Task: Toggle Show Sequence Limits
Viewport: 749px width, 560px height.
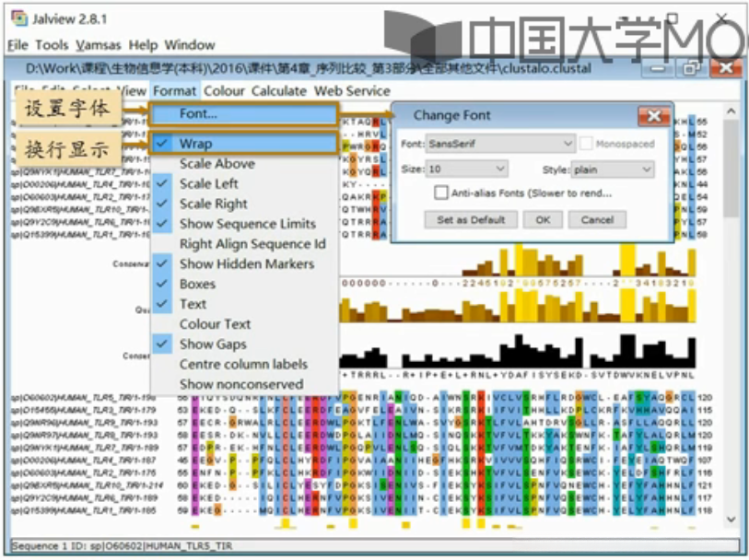Action: pyautogui.click(x=244, y=224)
